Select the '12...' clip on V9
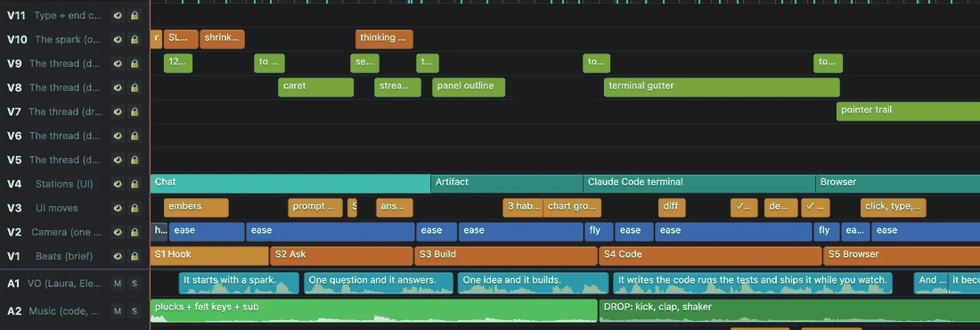 pos(178,63)
